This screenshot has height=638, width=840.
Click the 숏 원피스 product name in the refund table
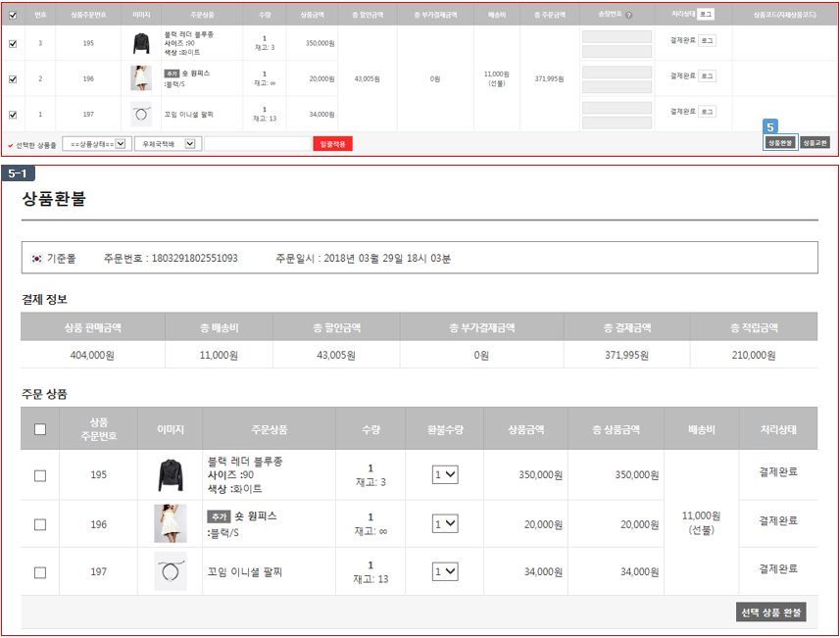coord(256,515)
